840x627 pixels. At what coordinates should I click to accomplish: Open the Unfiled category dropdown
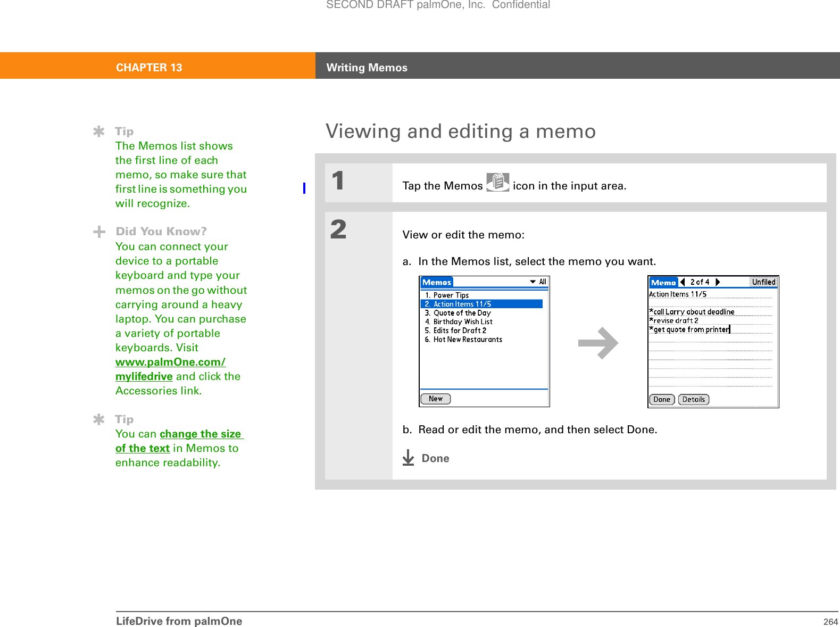pyautogui.click(x=763, y=282)
